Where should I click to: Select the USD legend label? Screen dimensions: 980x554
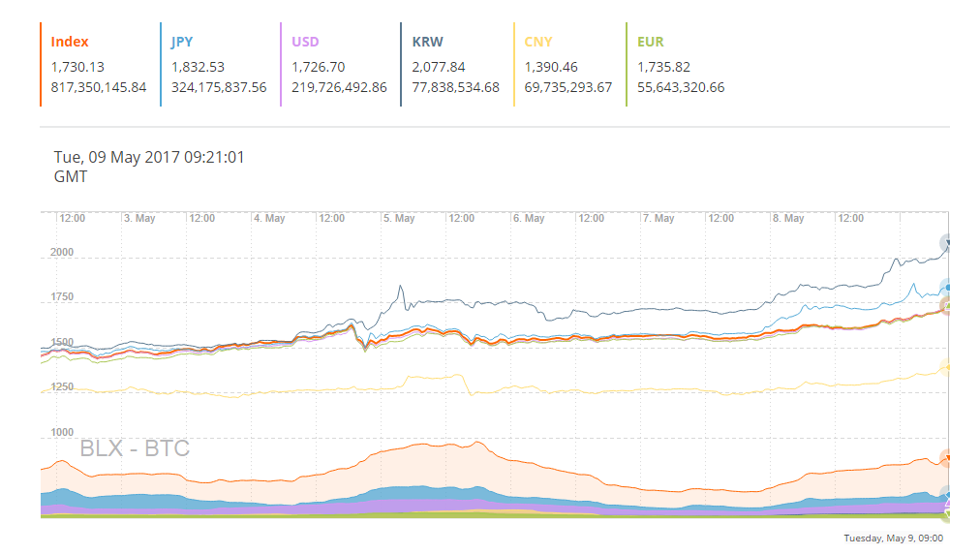(305, 42)
